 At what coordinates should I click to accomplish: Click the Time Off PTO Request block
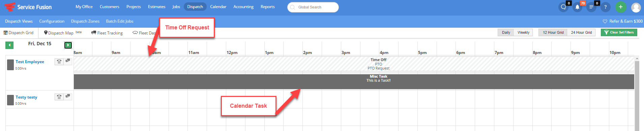pos(354,64)
